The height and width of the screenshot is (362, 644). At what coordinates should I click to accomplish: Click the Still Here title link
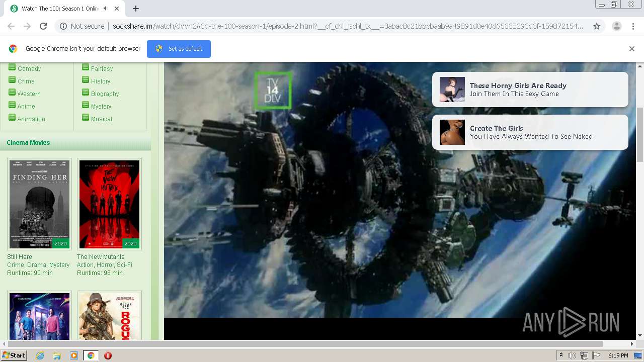coord(20,257)
